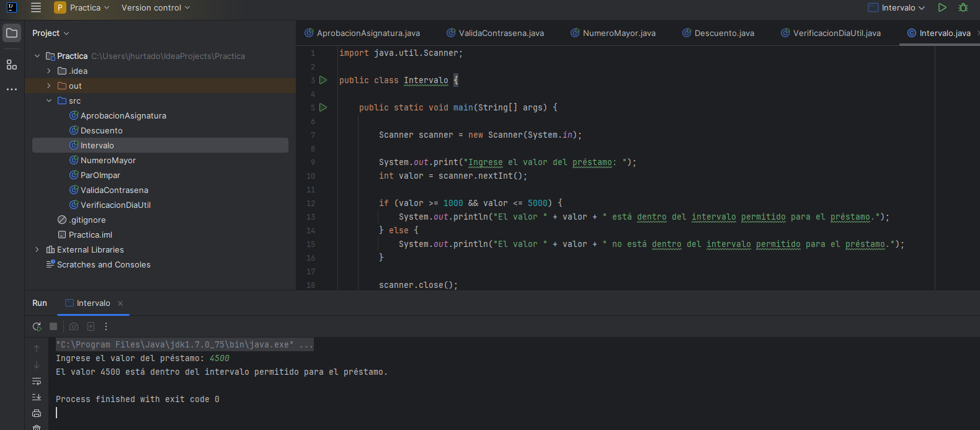Collapse the src folder
This screenshot has width=980, height=430.
[49, 101]
